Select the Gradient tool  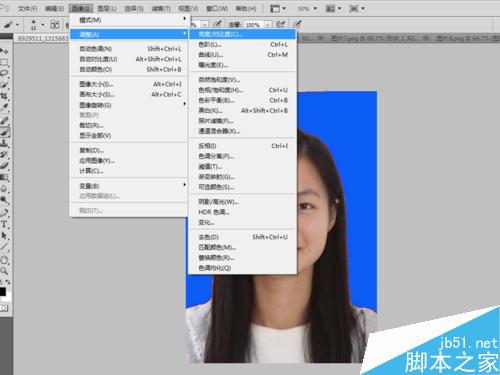coord(4,177)
